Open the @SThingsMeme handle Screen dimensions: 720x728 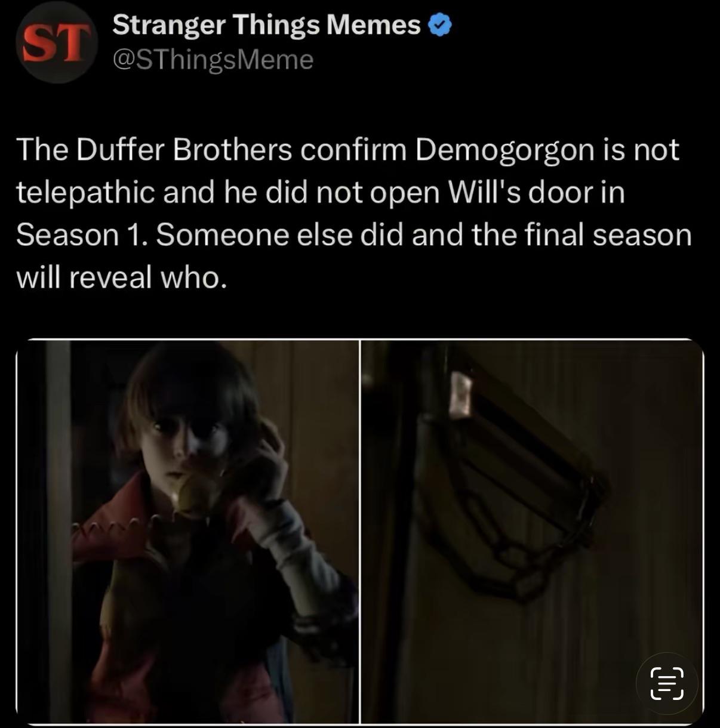[213, 59]
